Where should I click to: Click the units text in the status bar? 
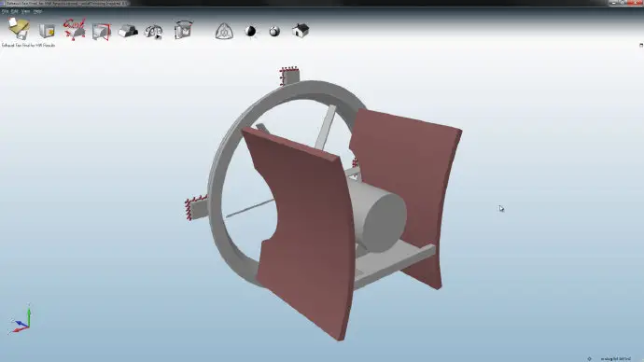click(x=616, y=358)
